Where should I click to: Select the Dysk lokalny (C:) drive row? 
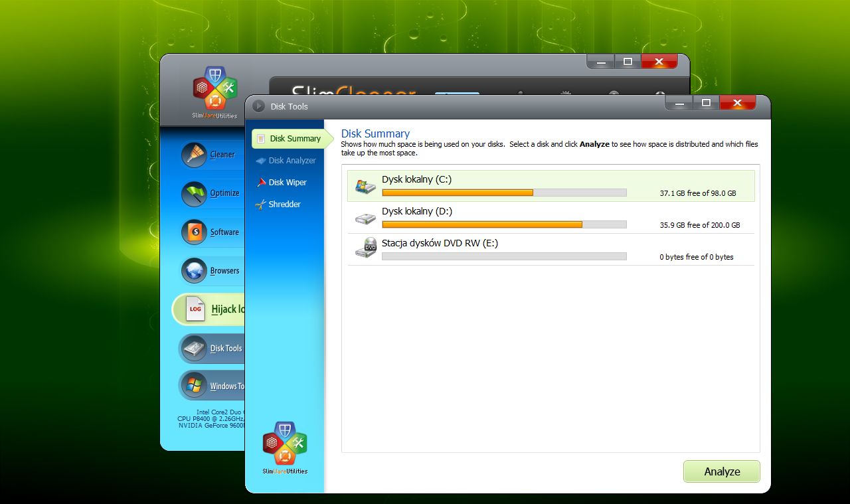click(x=551, y=186)
